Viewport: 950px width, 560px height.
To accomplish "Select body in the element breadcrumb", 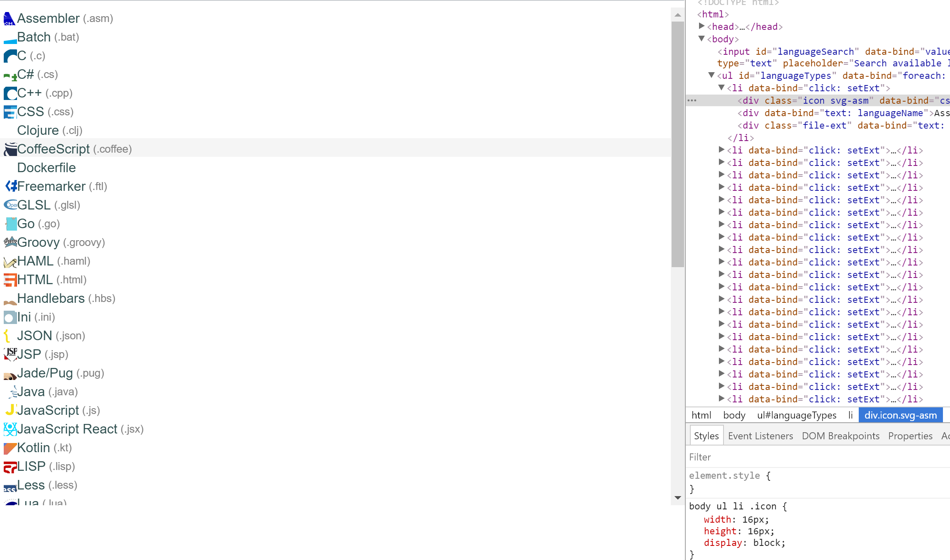I will [734, 415].
